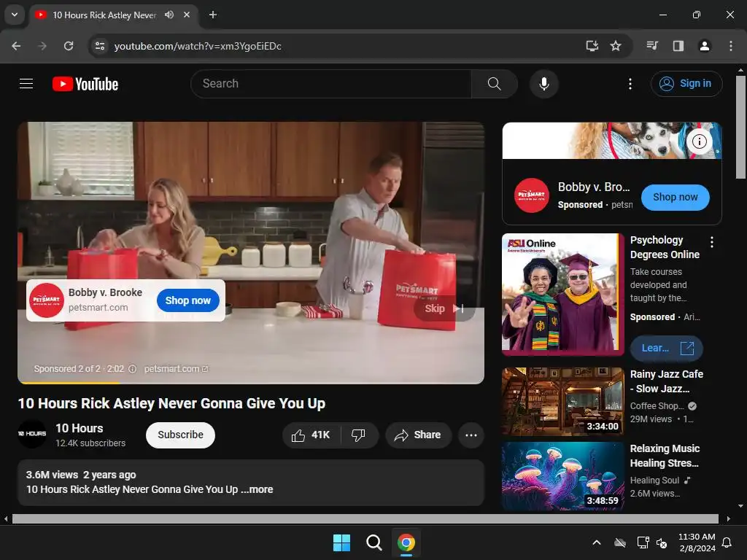Click Learn more on ASU ad

[666, 348]
